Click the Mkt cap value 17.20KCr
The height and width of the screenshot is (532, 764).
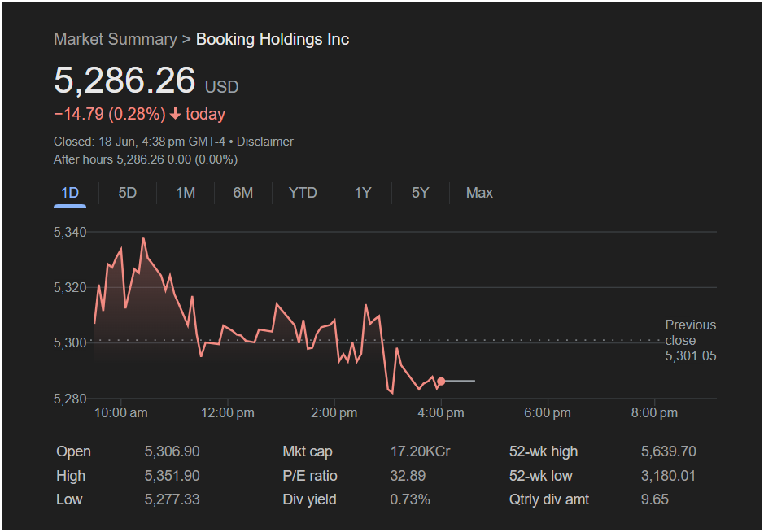coord(420,451)
